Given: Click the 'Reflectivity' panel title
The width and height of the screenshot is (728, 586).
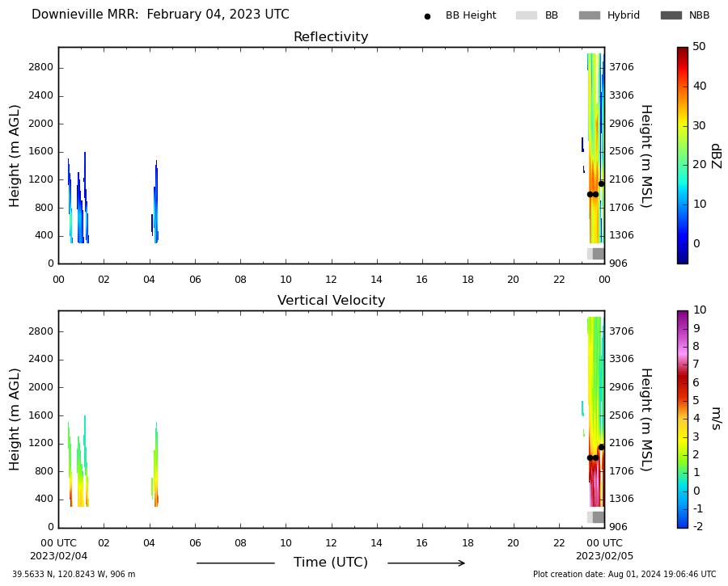Looking at the screenshot, I should pyautogui.click(x=331, y=36).
